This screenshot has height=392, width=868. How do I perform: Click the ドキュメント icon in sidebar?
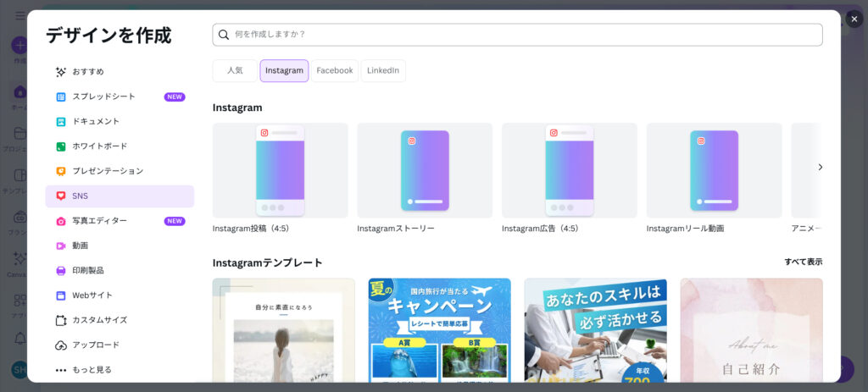[x=61, y=122]
